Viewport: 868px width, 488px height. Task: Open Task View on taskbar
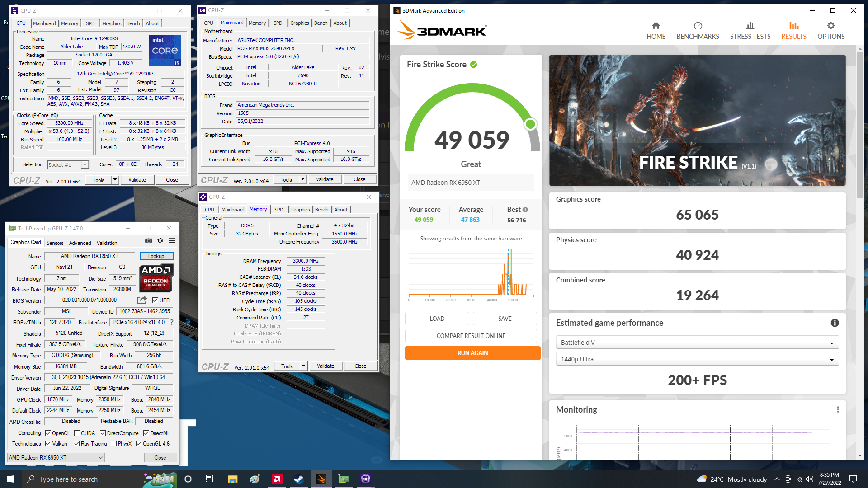click(x=209, y=479)
